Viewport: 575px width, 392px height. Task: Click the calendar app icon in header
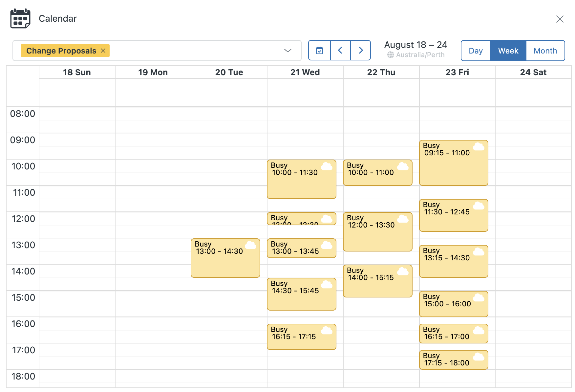[x=20, y=19]
